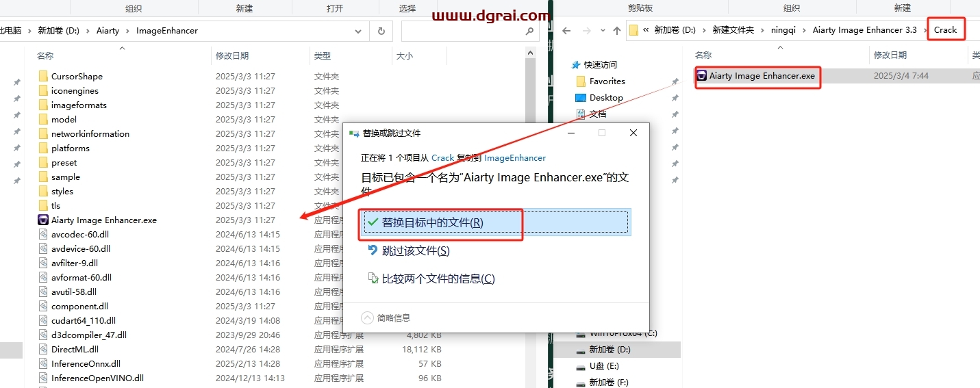Expand hidden path chevron in Crack address bar
The width and height of the screenshot is (980, 388).
[x=646, y=30]
